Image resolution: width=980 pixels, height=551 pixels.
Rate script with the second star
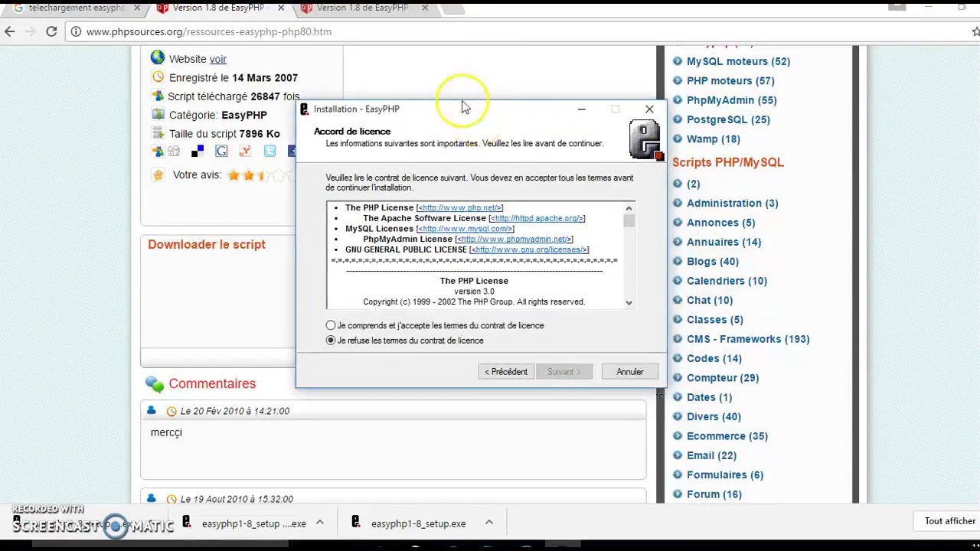[248, 175]
